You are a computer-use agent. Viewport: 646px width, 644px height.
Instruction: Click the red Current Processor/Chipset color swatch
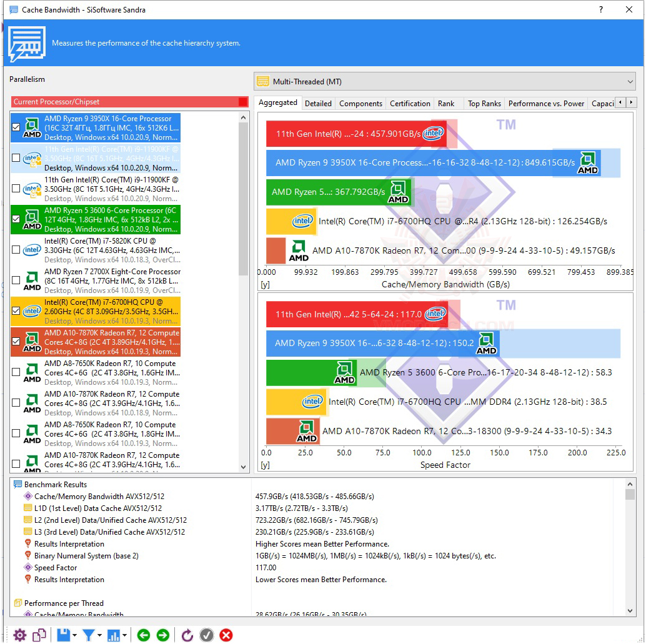point(243,102)
